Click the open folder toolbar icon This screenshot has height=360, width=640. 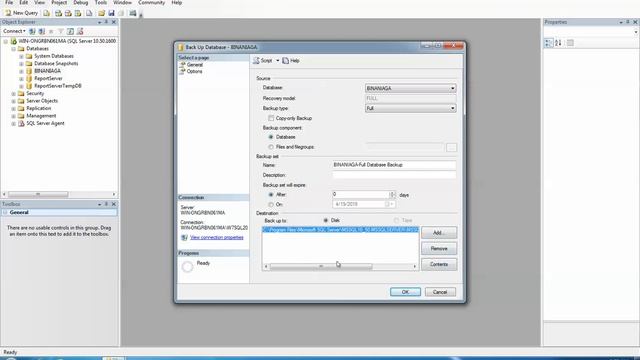coord(102,13)
